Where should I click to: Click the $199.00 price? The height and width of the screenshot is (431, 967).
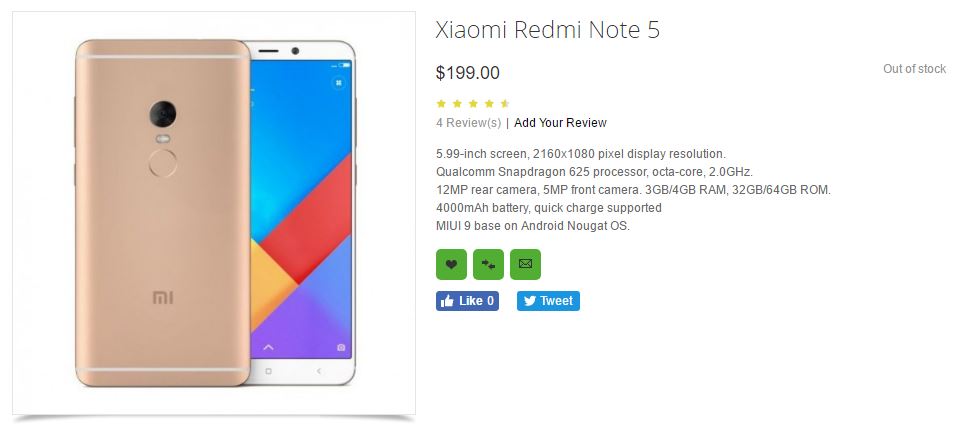[x=467, y=73]
